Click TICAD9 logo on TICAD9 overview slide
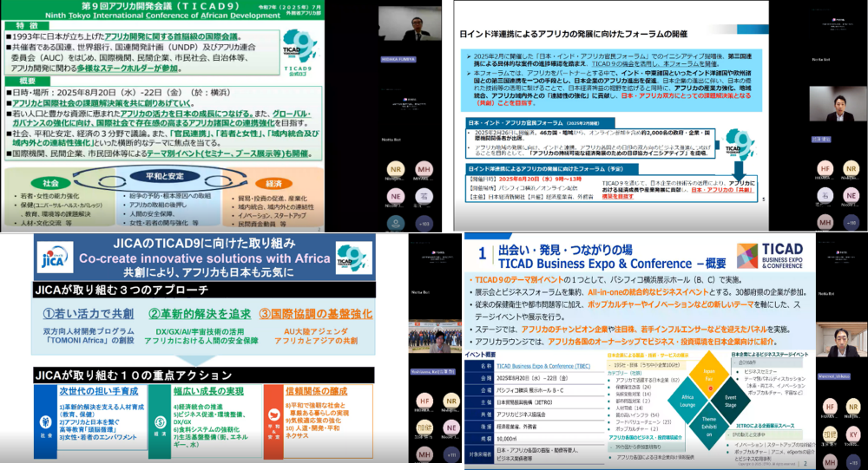This screenshot has height=470, width=868. coord(299,51)
